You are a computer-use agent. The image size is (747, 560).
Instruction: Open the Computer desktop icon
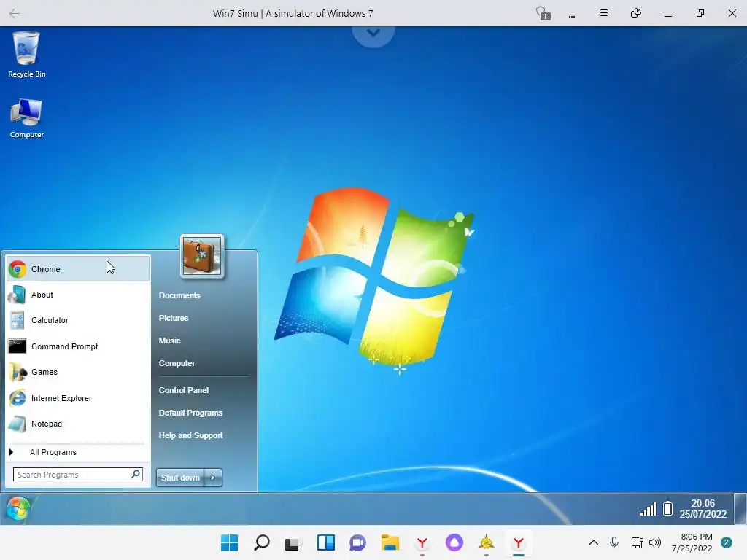(x=27, y=118)
